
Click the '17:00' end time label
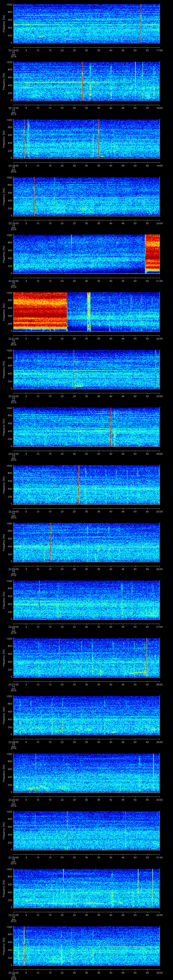pos(159,50)
